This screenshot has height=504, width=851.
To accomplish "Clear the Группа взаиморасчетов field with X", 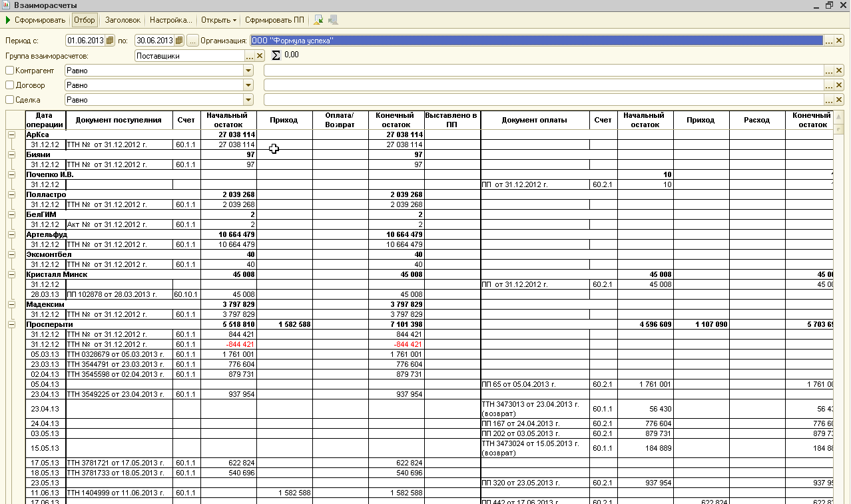I will click(260, 56).
